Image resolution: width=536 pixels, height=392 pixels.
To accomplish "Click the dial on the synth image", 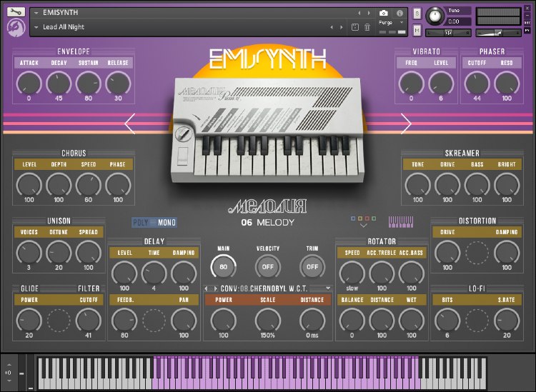I will (183, 134).
